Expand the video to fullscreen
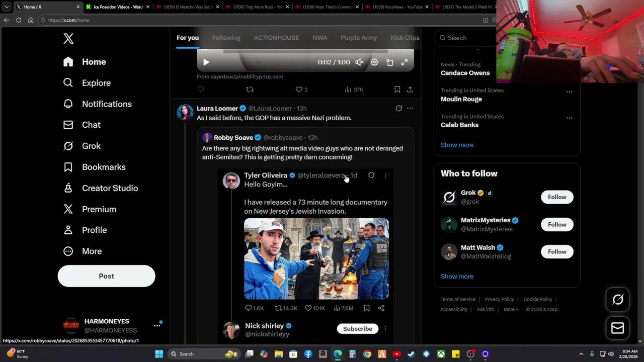The height and width of the screenshot is (362, 644). coord(405,62)
